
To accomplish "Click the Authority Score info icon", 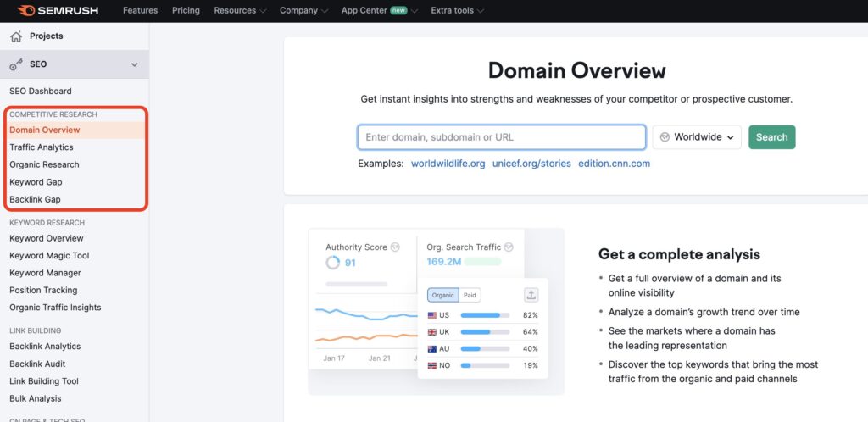I will [395, 247].
